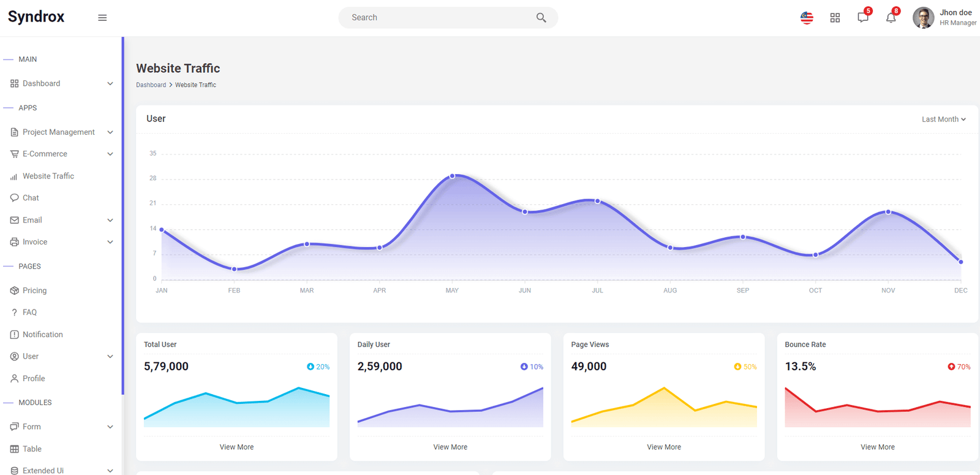Open the notifications bell icon

(x=892, y=17)
